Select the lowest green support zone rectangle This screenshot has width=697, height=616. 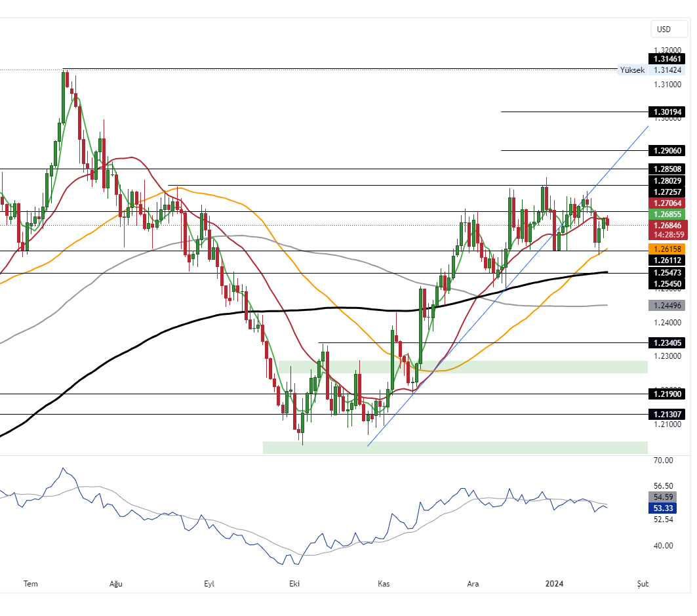(455, 447)
